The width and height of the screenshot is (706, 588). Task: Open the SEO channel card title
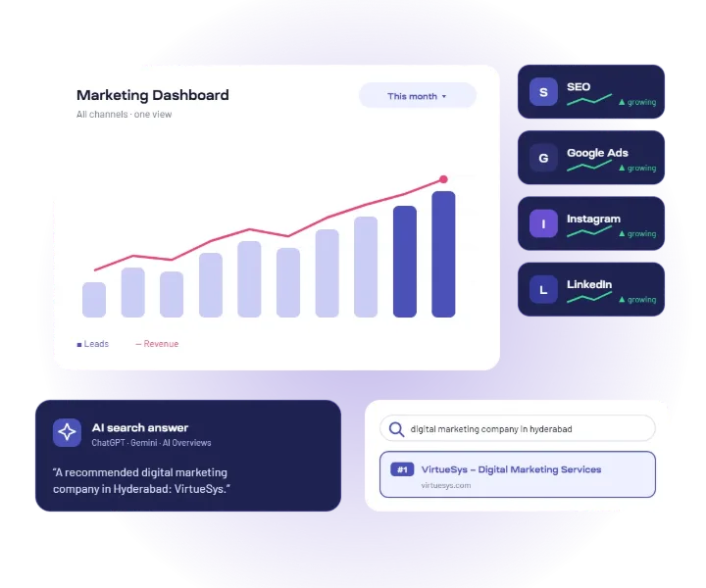[x=579, y=87]
